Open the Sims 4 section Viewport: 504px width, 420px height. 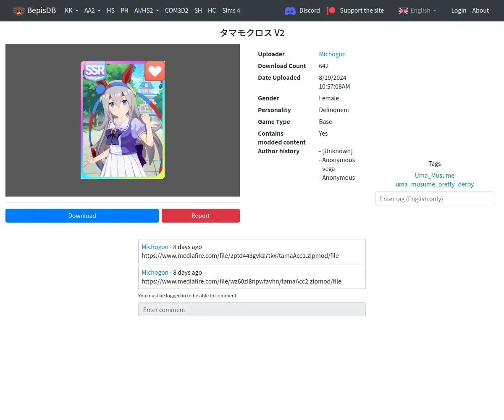231,10
